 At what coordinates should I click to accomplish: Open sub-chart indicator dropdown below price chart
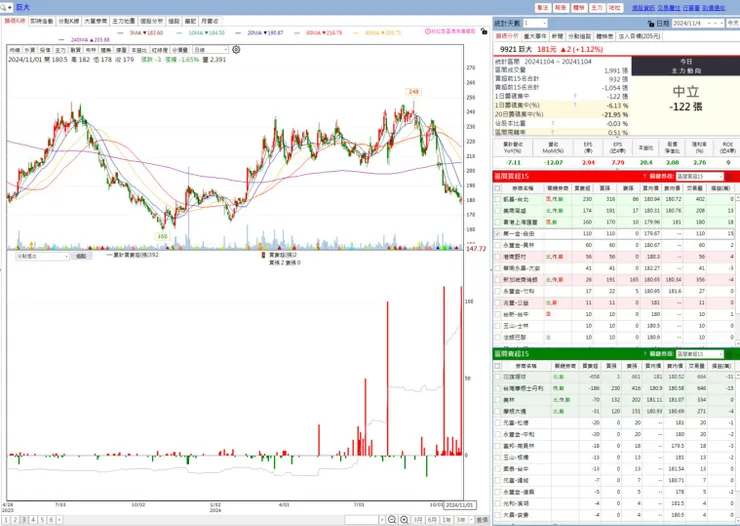(x=42, y=256)
